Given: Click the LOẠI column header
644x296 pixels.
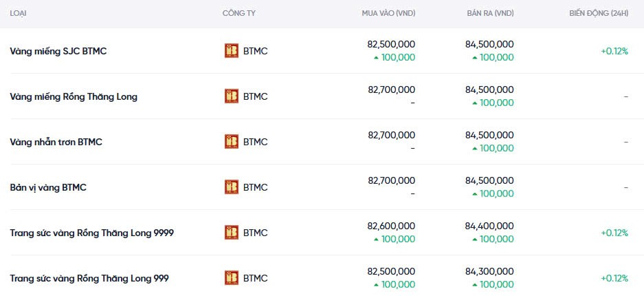Looking at the screenshot, I should click(19, 14).
